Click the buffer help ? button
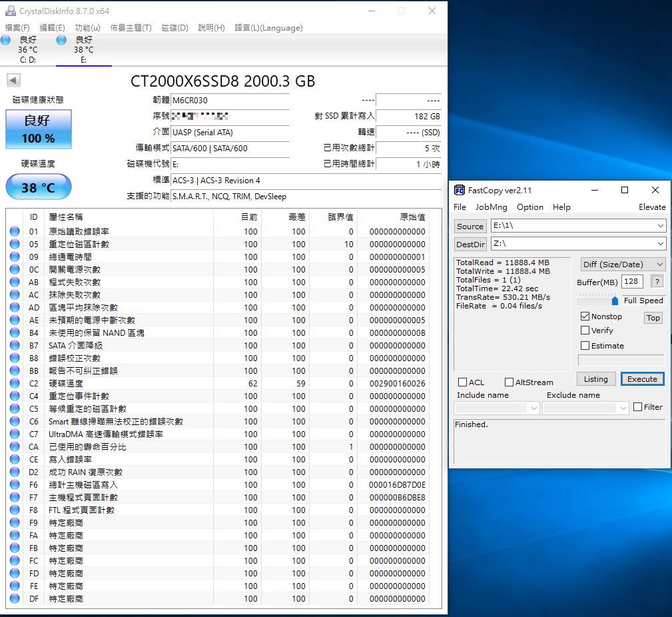This screenshot has height=617, width=672. pos(657,282)
